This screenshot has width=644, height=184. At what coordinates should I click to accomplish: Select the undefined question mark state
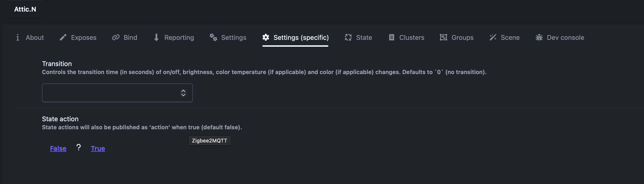[x=78, y=148]
